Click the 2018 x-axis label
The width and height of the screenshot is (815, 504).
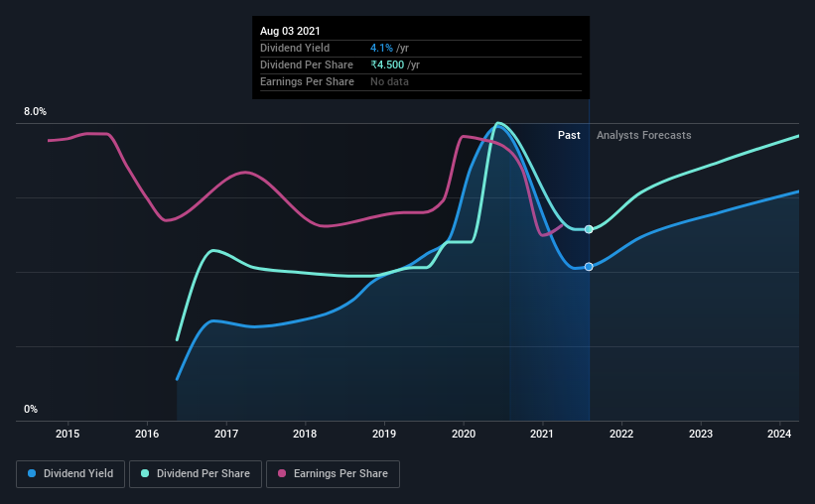[x=305, y=434]
